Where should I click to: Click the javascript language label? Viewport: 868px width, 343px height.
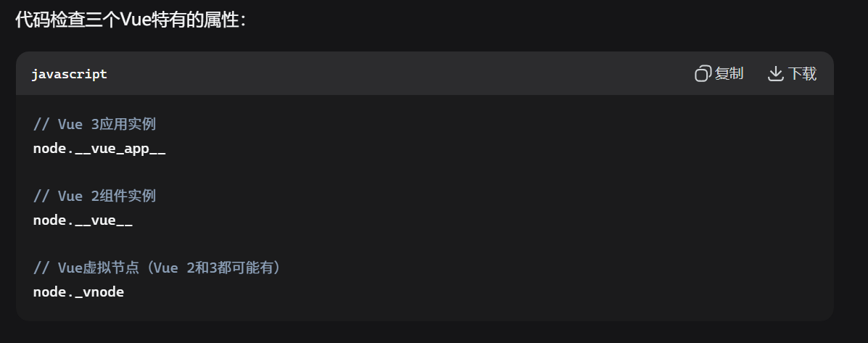pos(70,74)
